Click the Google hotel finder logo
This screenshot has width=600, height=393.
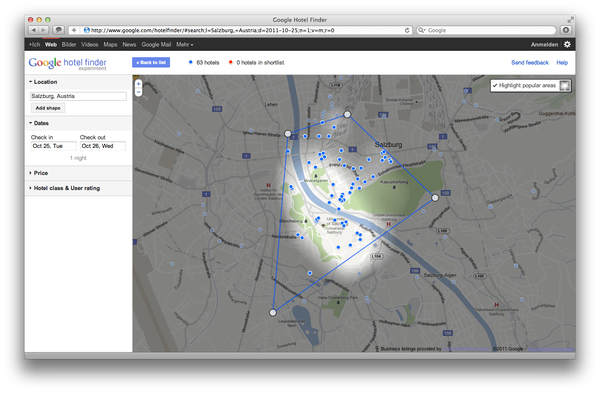click(x=67, y=63)
